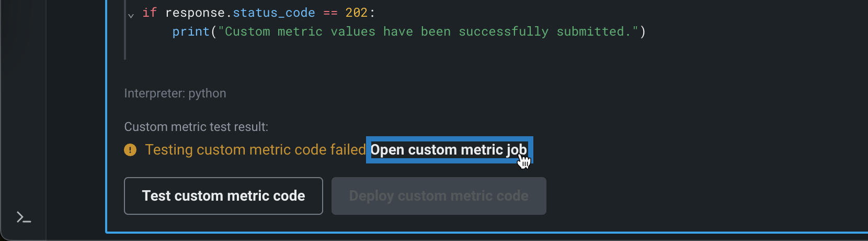Open the terminal console icon
The image size is (868, 241).
pos(24,217)
